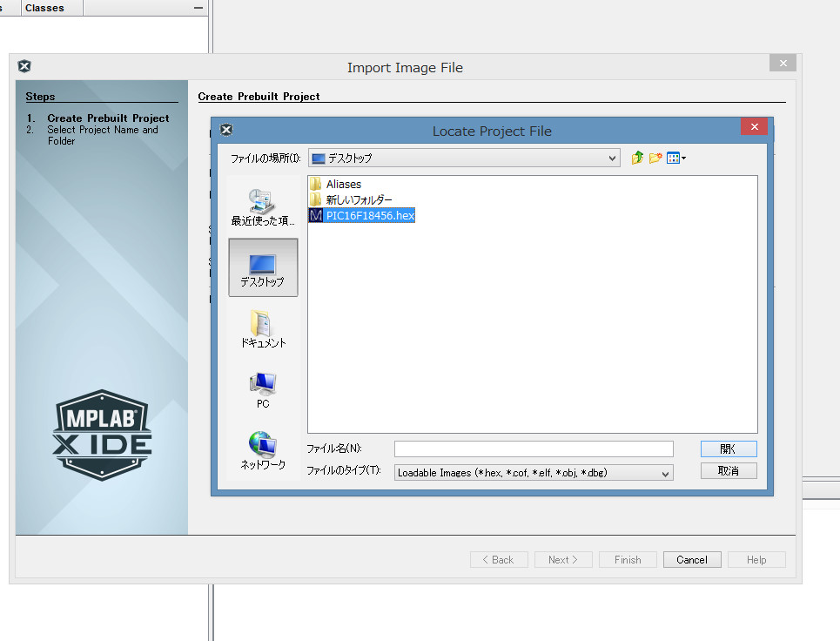840x641 pixels.
Task: Click the 開く open button
Action: 729,449
